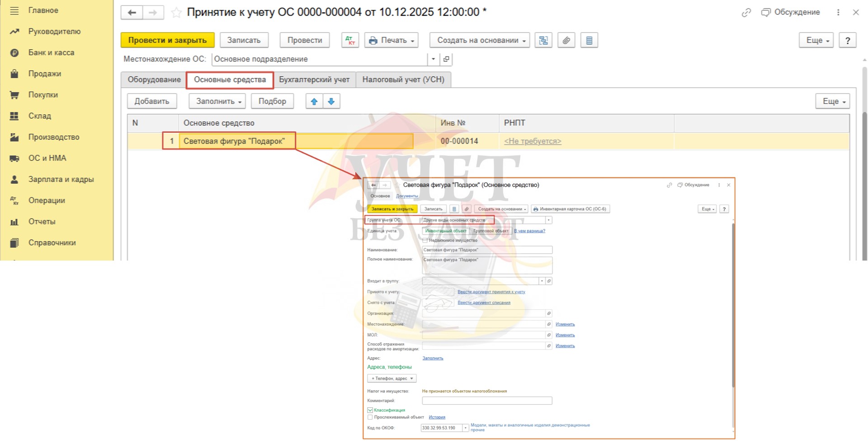
Task: Tick the Недвижимое имущество checkbox
Action: point(425,240)
